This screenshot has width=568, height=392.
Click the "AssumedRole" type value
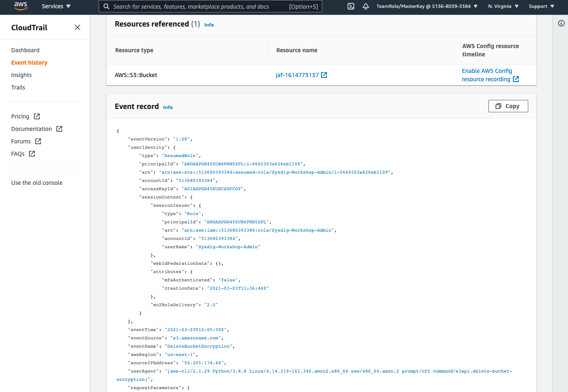click(180, 156)
